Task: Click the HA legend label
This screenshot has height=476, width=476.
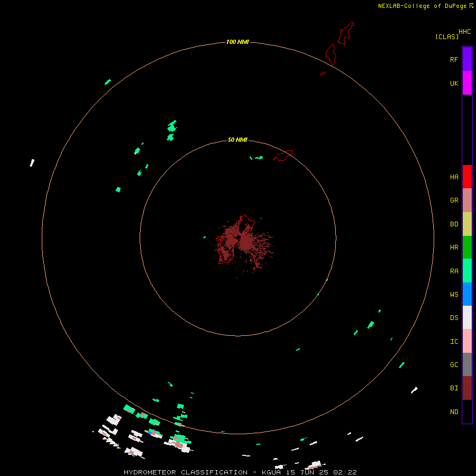Action: (x=454, y=177)
